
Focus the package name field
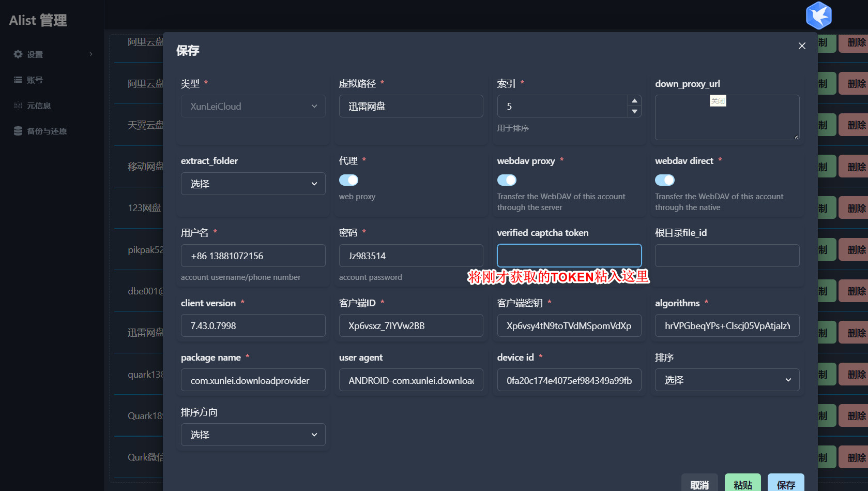[x=253, y=380]
